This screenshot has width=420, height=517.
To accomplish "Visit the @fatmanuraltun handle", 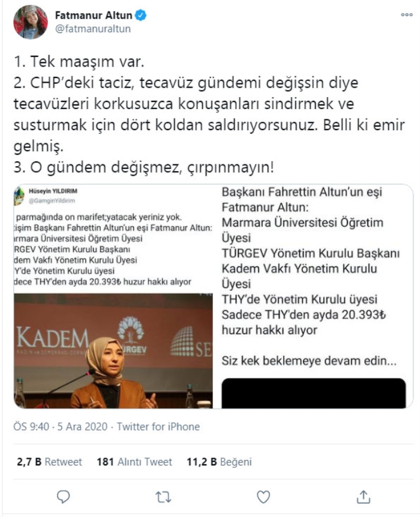I will tap(93, 29).
